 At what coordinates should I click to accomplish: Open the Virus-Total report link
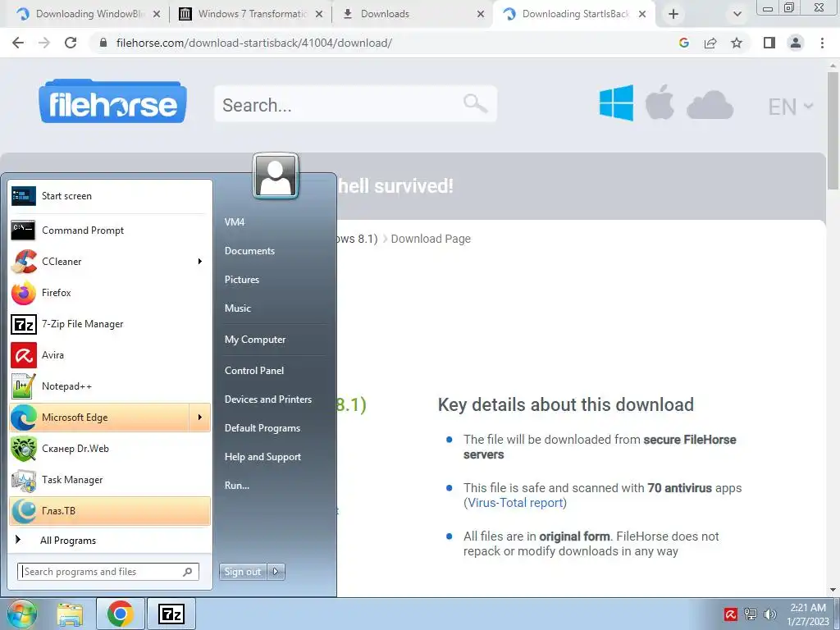[515, 503]
